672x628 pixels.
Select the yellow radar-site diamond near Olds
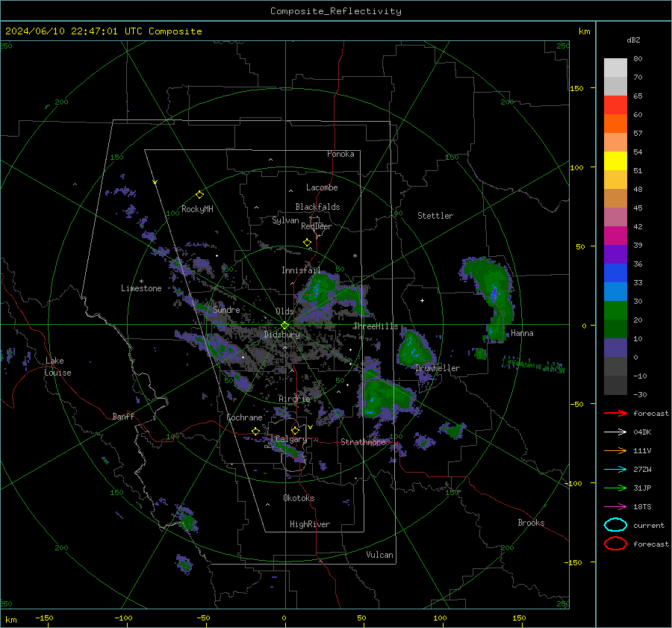(284, 326)
